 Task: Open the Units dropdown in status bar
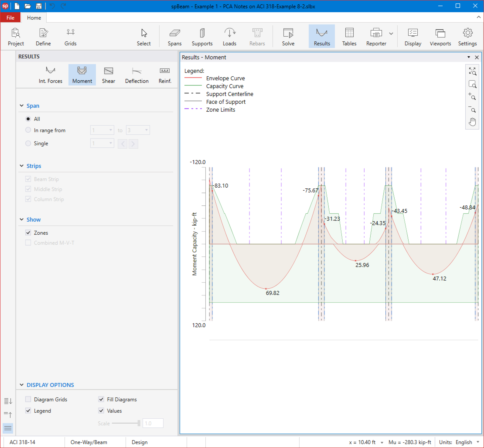click(478, 442)
